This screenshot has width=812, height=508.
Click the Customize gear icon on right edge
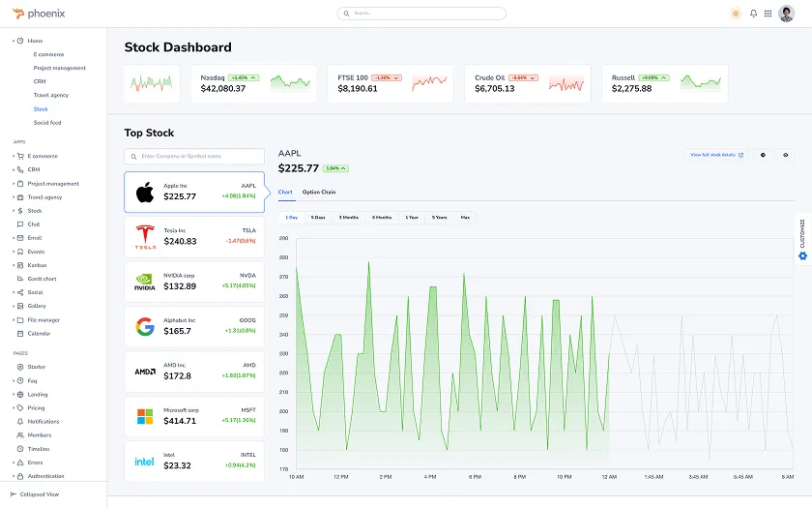802,256
